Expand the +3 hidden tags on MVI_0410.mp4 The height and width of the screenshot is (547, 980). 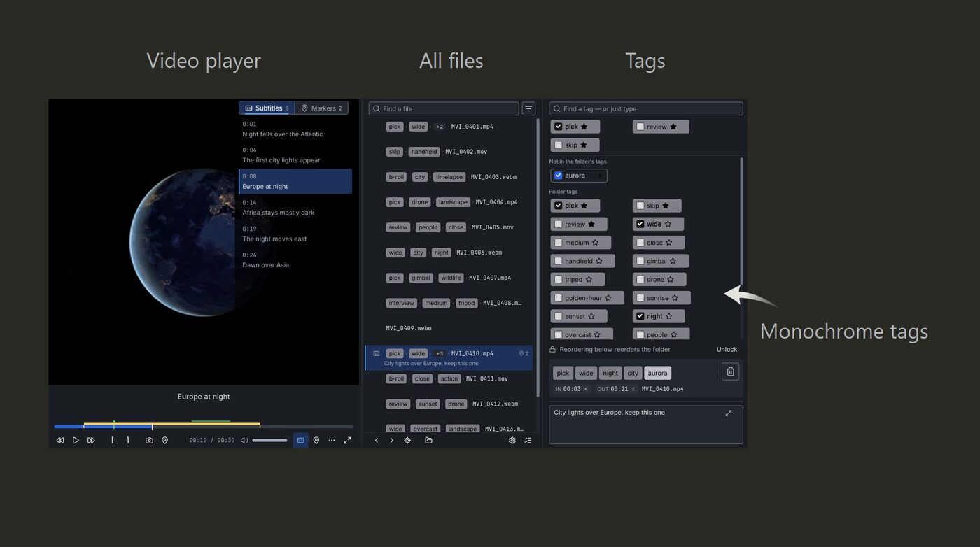coord(440,353)
